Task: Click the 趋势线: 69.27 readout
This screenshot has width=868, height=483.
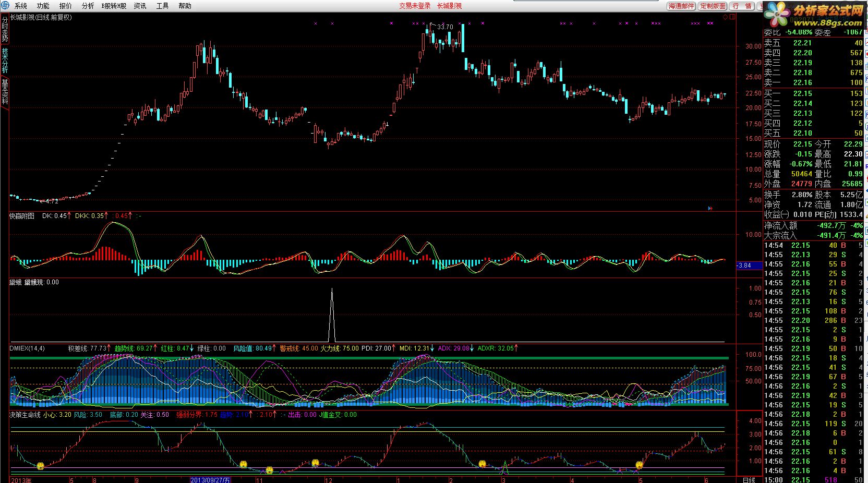Action: pos(136,348)
